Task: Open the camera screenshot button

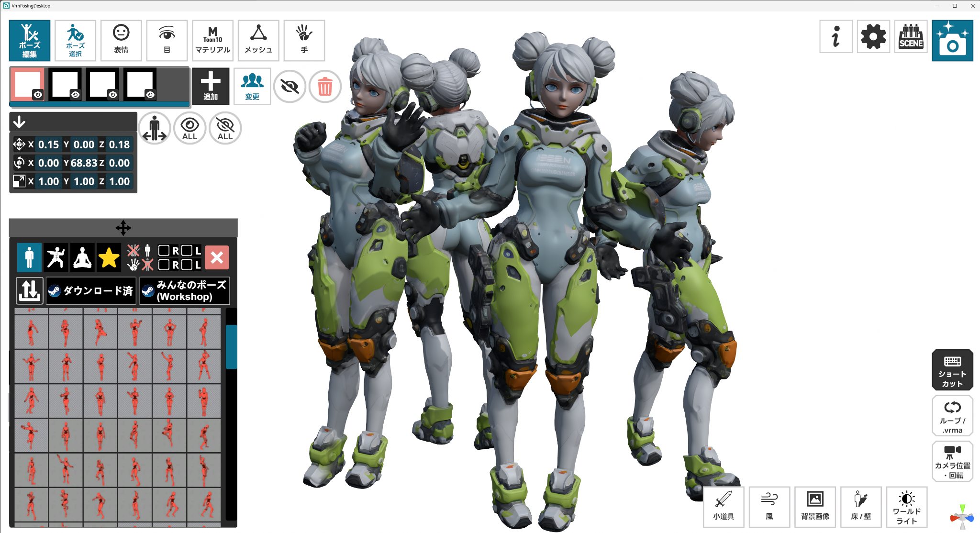Action: tap(952, 41)
